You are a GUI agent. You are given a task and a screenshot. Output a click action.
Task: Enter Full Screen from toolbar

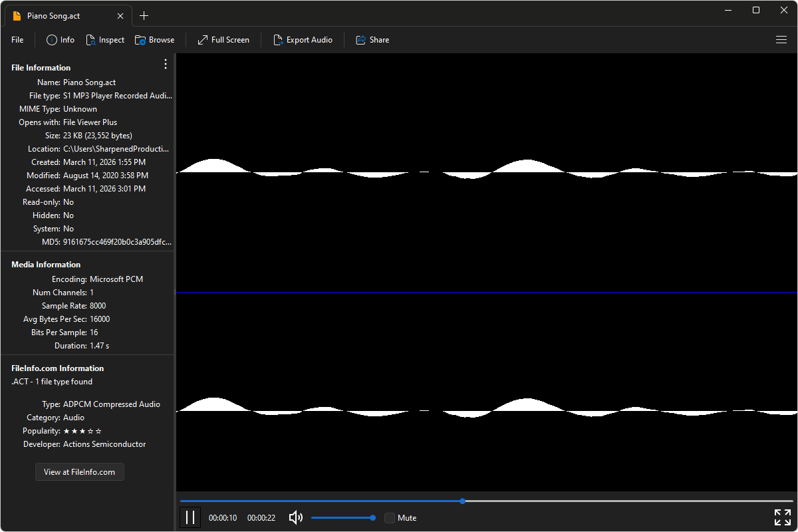point(223,40)
